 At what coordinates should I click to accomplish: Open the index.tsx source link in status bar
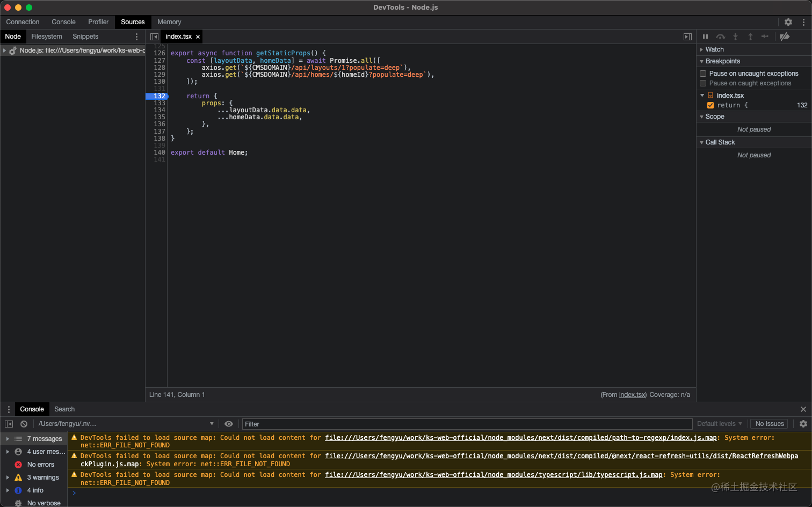point(632,395)
